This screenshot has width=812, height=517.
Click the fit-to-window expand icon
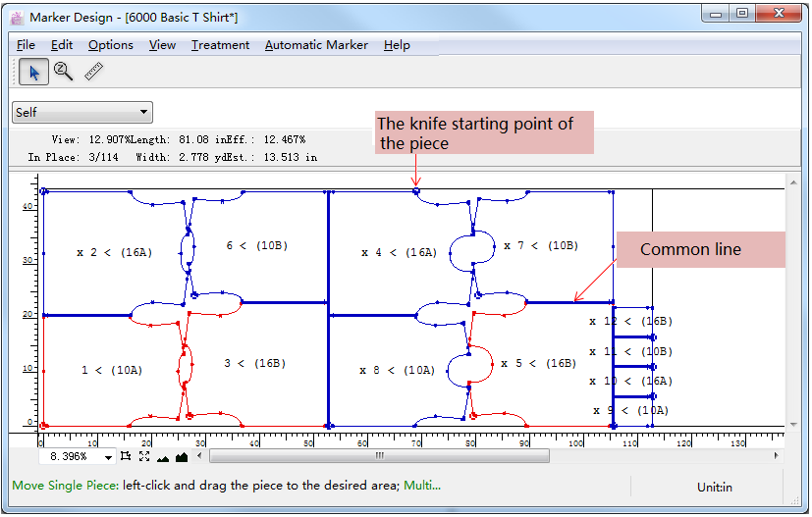(144, 456)
